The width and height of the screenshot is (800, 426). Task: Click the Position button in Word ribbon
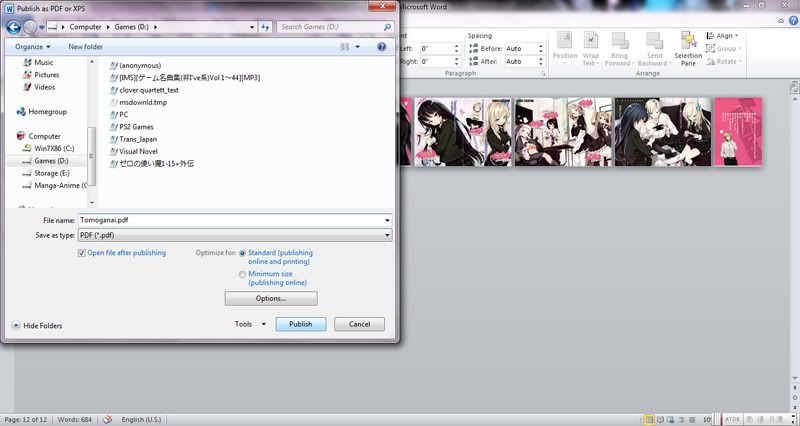click(x=565, y=48)
